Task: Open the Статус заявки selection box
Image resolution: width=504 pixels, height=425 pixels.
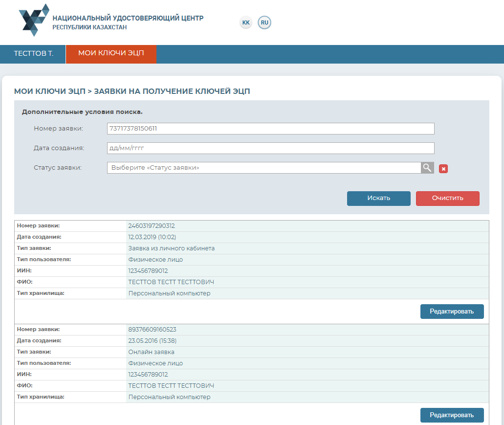Action: 264,168
